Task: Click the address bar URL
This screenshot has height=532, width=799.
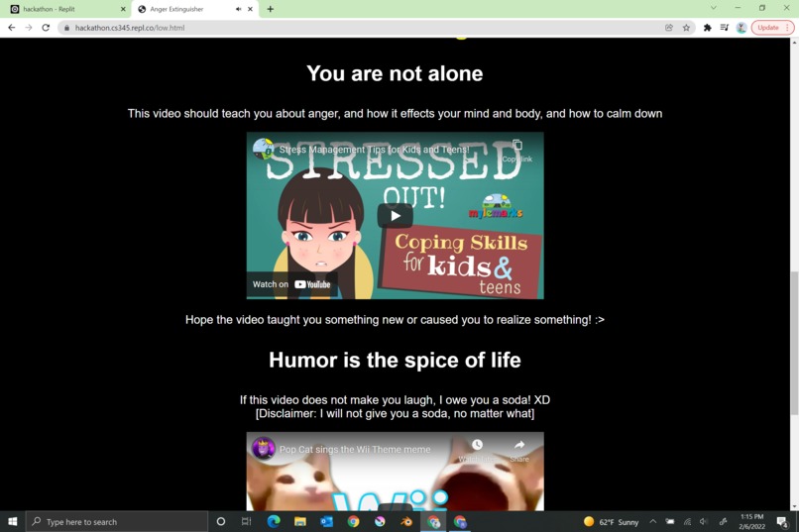Action: 130,28
